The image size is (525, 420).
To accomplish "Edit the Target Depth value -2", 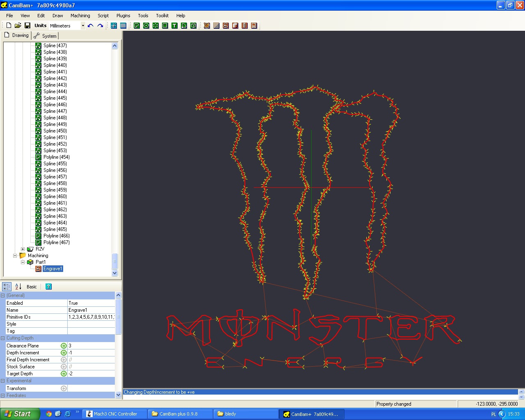I will coord(91,374).
